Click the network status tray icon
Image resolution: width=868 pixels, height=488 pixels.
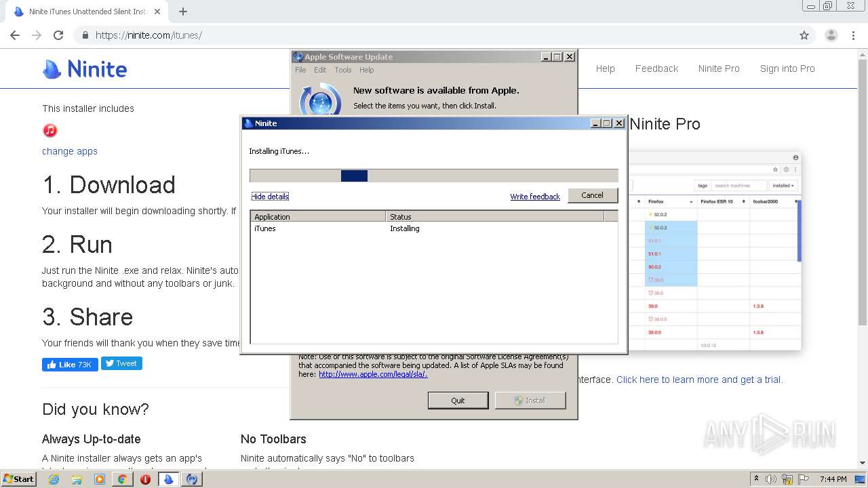pyautogui.click(x=787, y=479)
